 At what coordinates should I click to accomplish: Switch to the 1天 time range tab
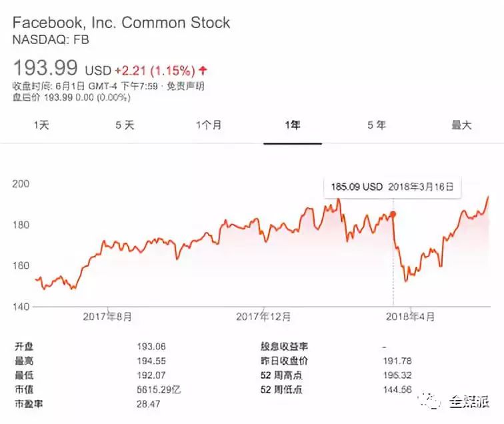point(41,125)
